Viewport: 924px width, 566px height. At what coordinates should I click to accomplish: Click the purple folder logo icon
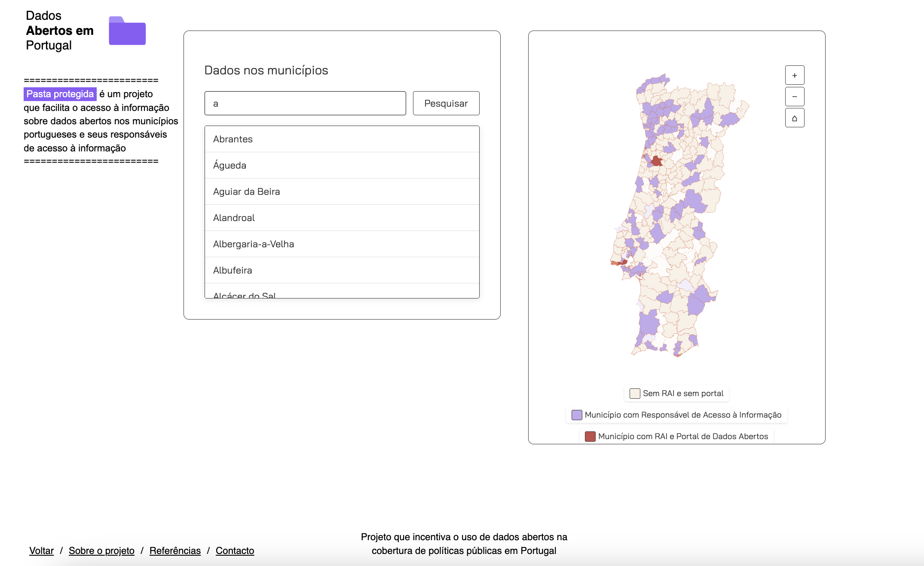pos(127,31)
